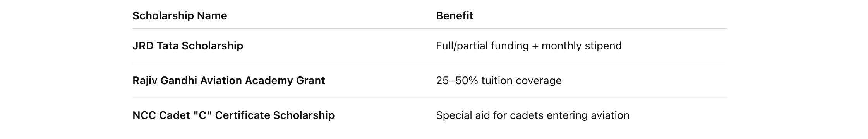The height and width of the screenshot is (139, 868).
Task: Click the word "aviation" in the last benefit
Action: [x=610, y=115]
